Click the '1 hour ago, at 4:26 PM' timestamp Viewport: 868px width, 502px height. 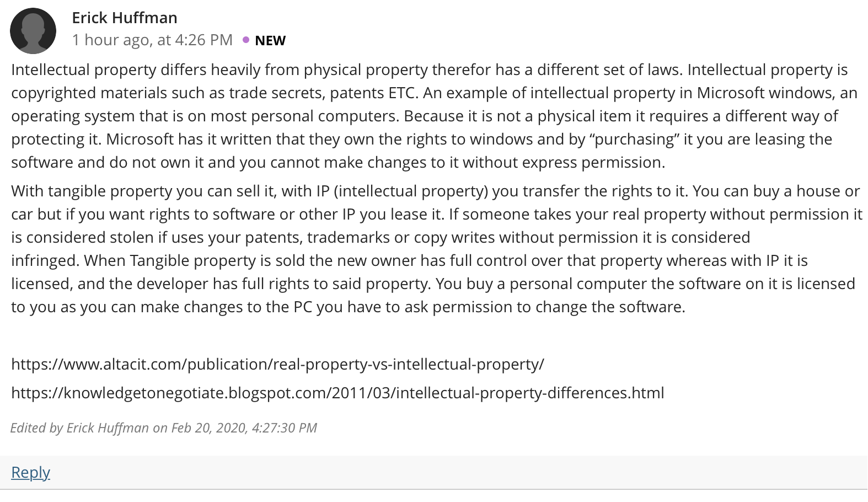[x=152, y=40]
